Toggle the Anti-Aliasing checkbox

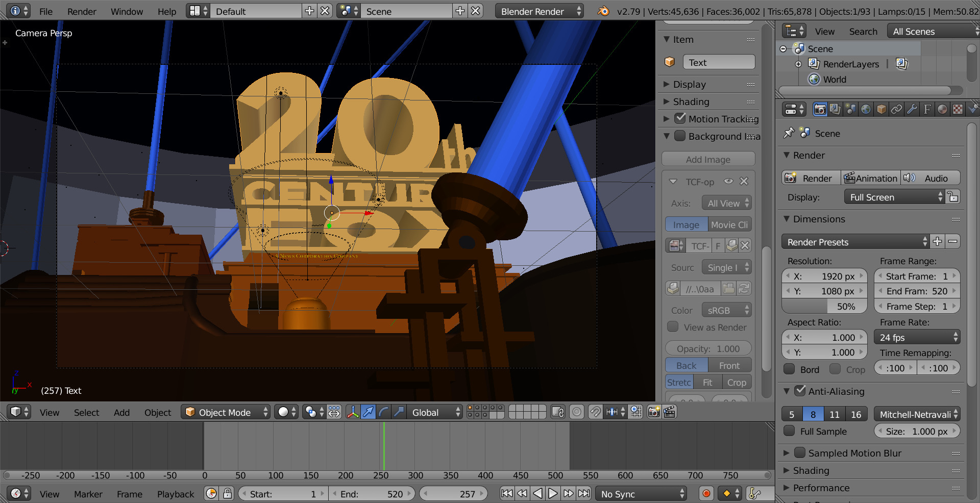tap(800, 391)
